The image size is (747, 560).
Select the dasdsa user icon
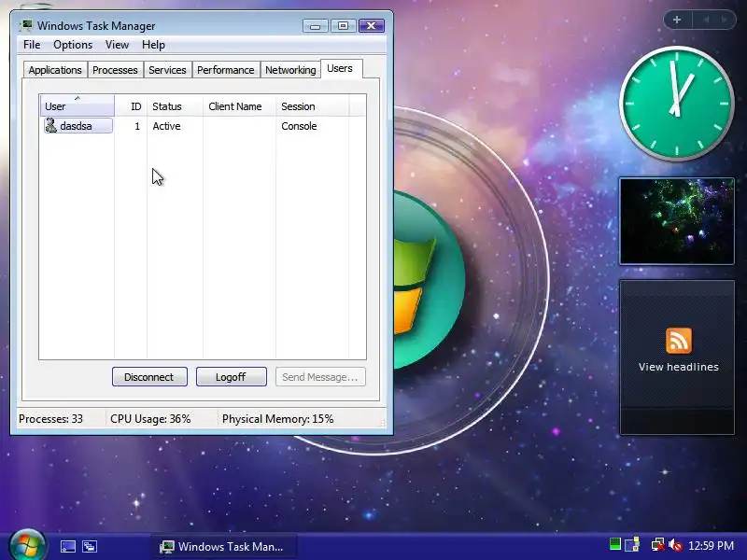coord(50,126)
